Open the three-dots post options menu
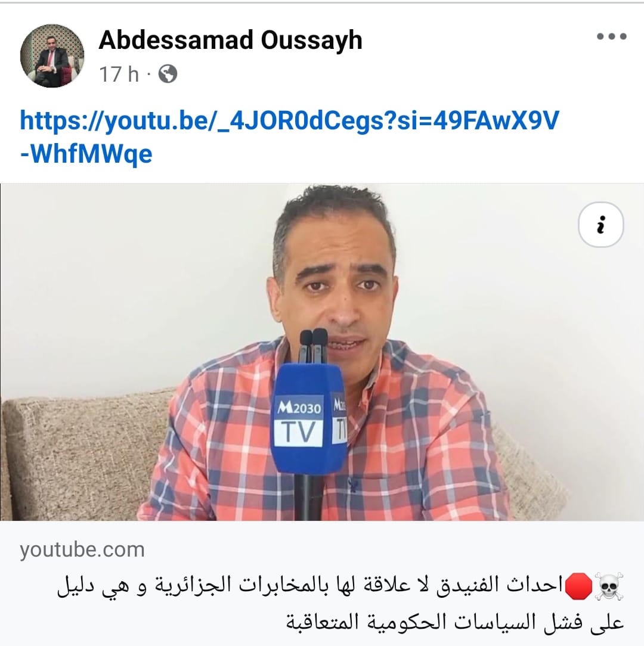Screen dimensions: 644x646 (x=611, y=37)
